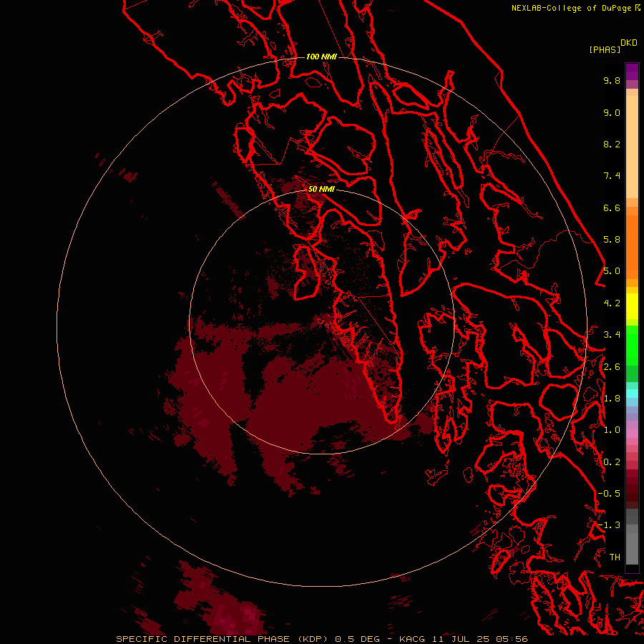Viewport: 644px width, 644px height.
Task: Click the 0.5 DEG elevation angle text
Action: pyautogui.click(x=358, y=639)
